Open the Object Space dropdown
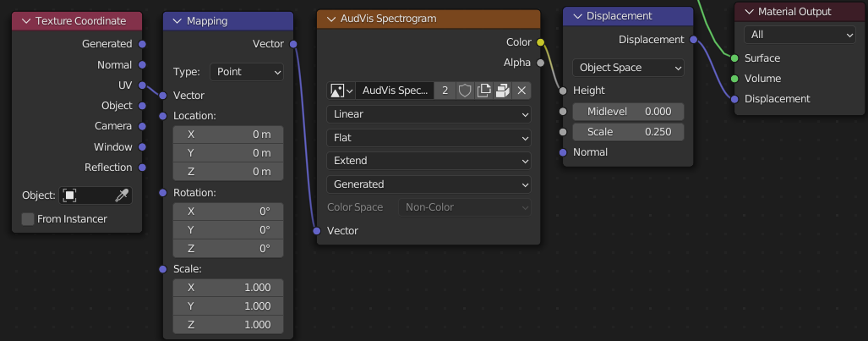 (628, 68)
